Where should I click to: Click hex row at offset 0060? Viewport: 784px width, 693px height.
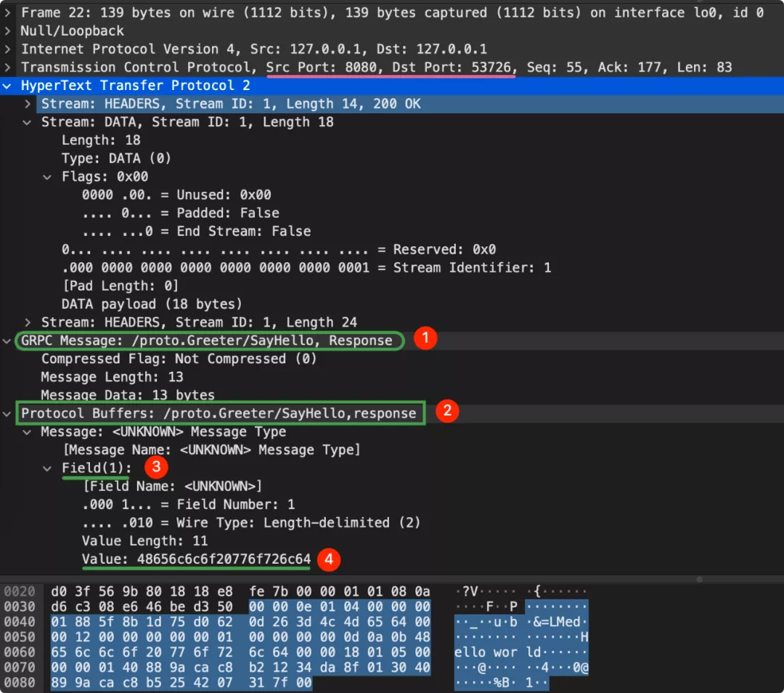[240, 652]
